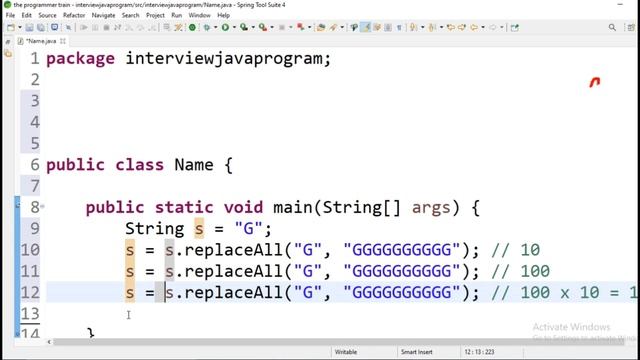Open the terminal/console icon in the toolbar
Viewport: 640px width, 360px height.
54,27
